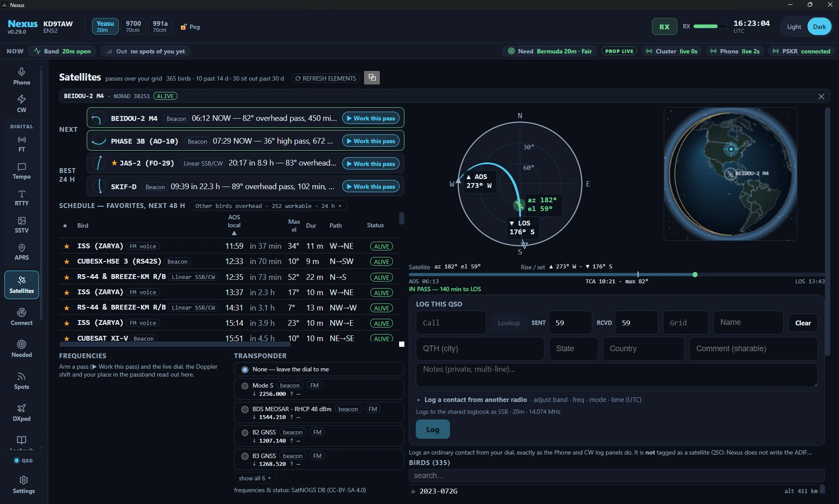This screenshot has height=504, width=839.
Task: Switch to Light theme
Action: 794,27
